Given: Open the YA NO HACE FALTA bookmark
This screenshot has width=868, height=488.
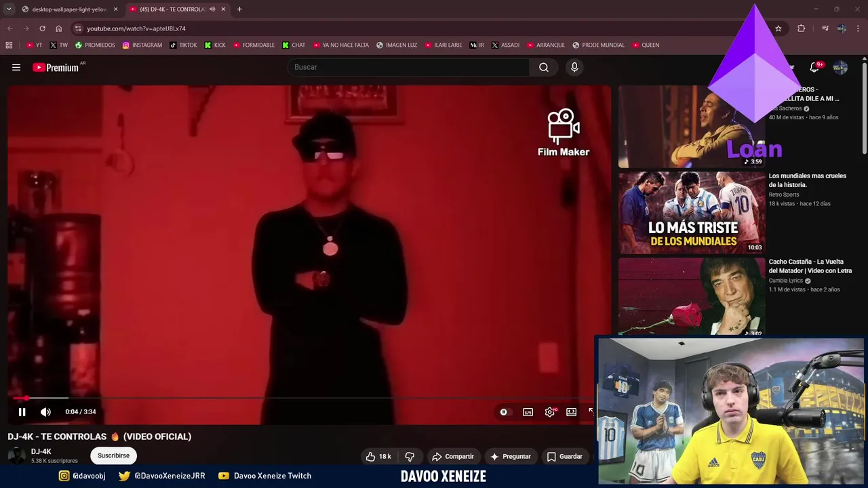Looking at the screenshot, I should 341,45.
